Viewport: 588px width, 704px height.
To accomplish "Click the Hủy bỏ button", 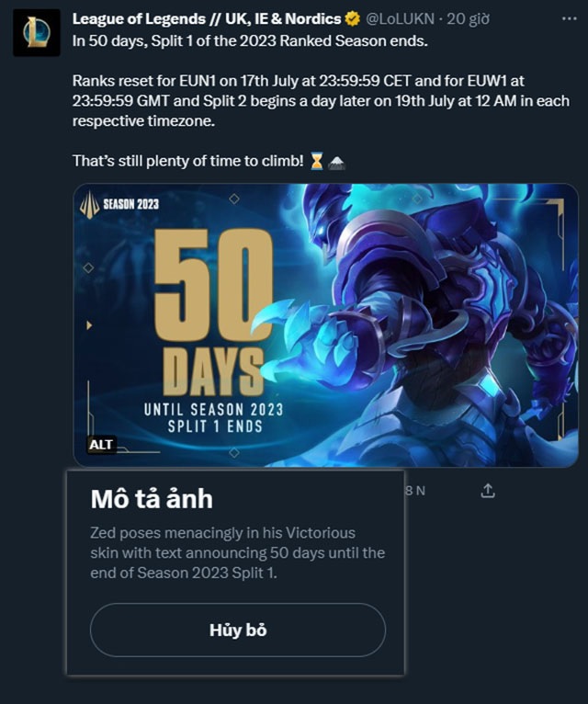I will tap(238, 630).
